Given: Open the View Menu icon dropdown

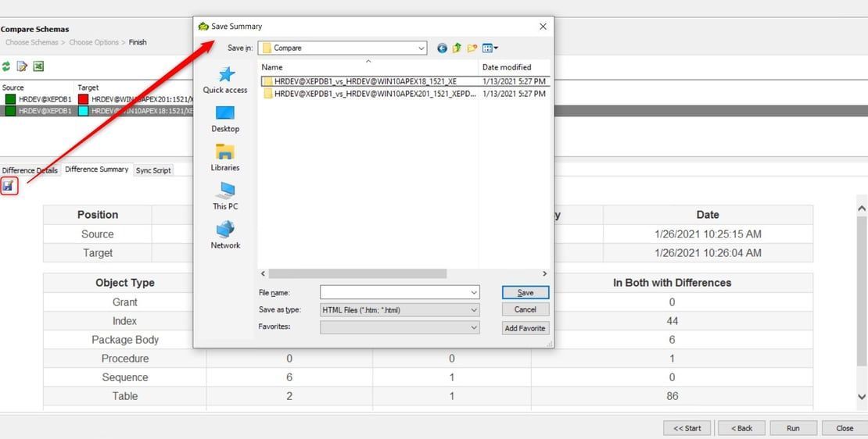Looking at the screenshot, I should click(490, 48).
